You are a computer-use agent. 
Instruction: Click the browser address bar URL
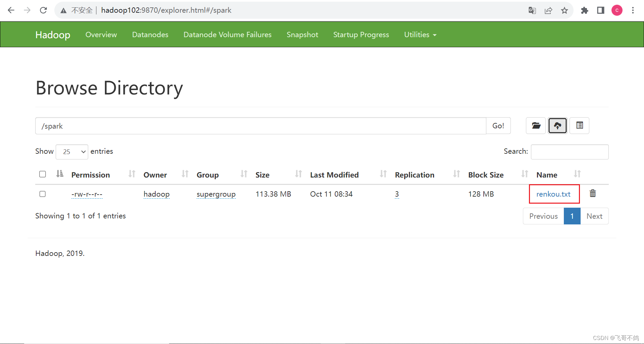click(x=166, y=10)
